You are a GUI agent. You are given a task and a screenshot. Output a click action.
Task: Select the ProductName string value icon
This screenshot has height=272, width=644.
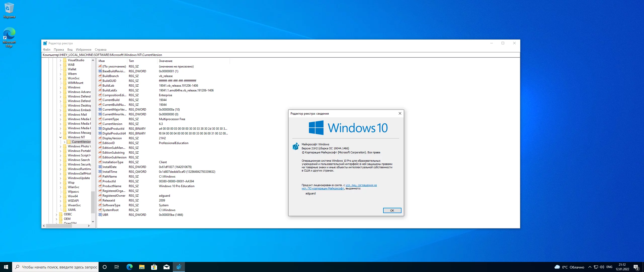coord(100,186)
